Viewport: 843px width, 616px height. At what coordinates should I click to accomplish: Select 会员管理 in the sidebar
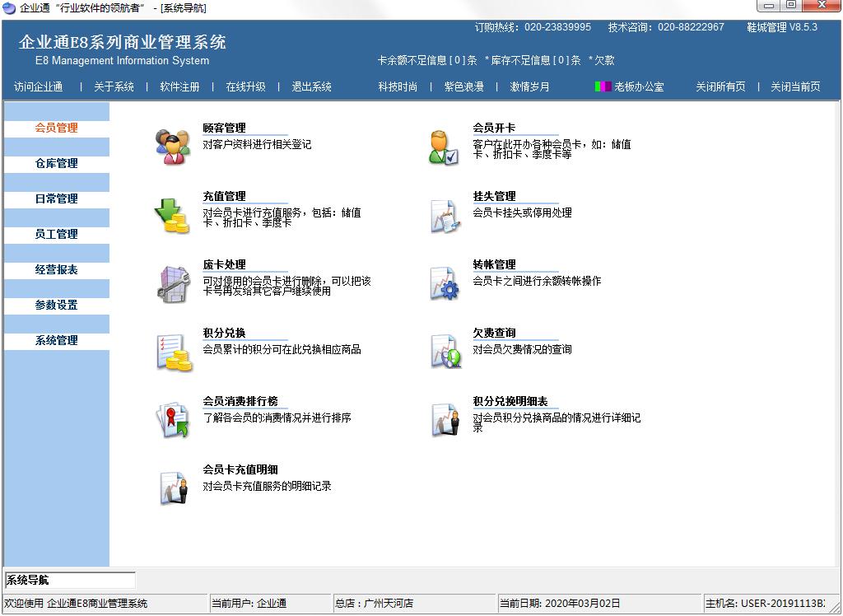(x=57, y=128)
